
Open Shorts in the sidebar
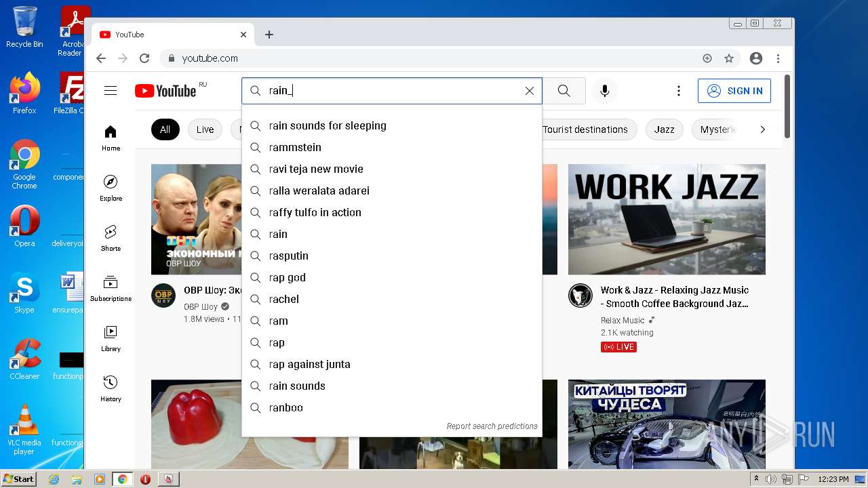click(x=111, y=239)
